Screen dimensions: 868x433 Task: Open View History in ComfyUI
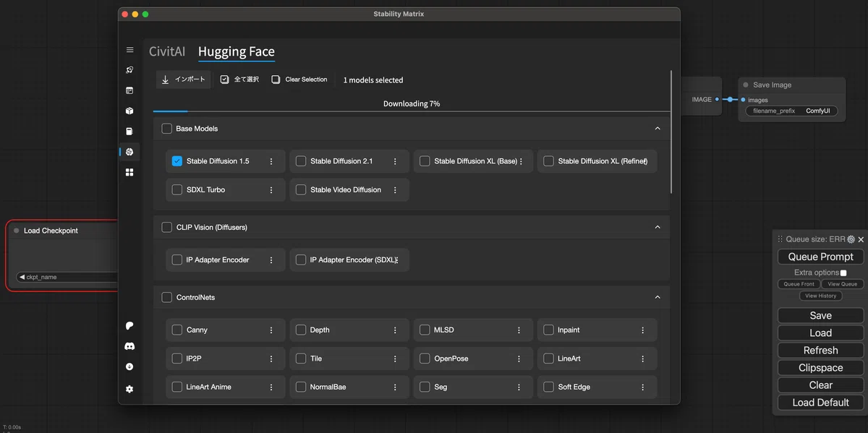[821, 296]
